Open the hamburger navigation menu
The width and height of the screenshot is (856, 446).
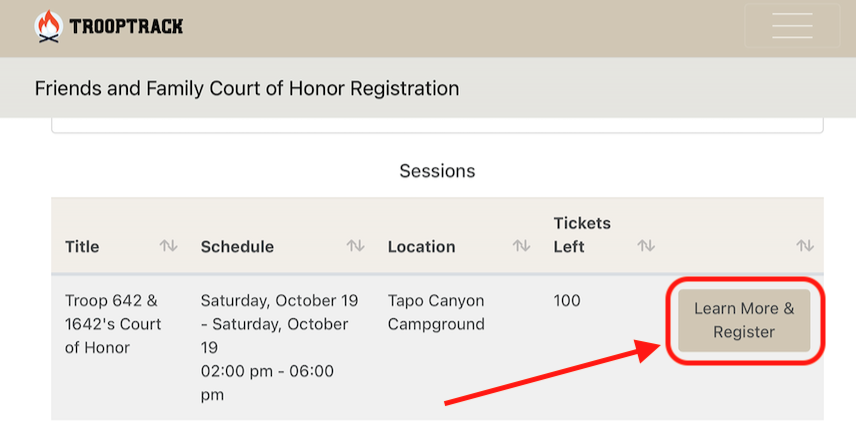coord(792,26)
